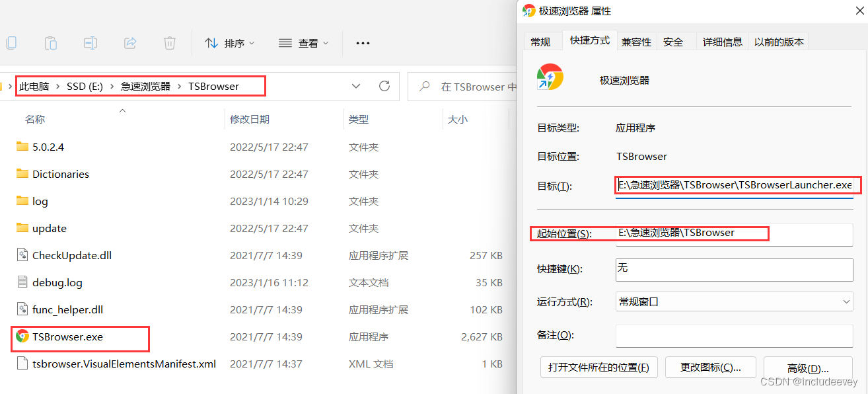
Task: Select the TSBrowser.exe Chrome-like icon
Action: click(22, 336)
